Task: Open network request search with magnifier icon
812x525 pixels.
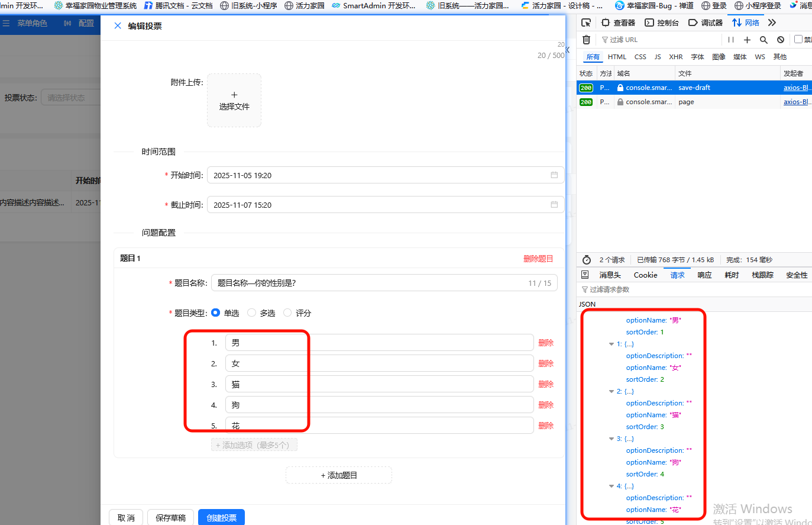Action: (764, 39)
